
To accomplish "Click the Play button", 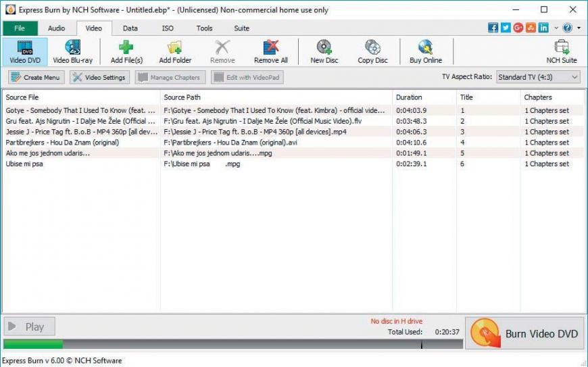I will click(x=29, y=326).
